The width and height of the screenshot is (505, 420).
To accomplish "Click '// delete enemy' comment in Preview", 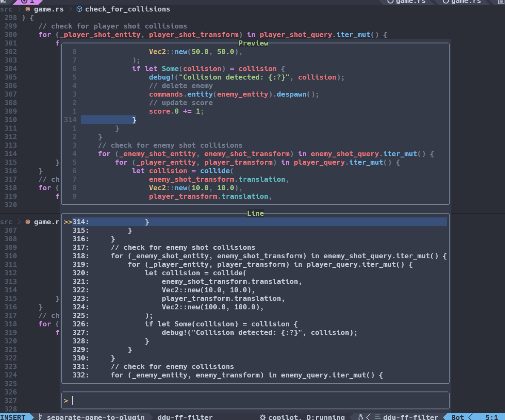I will 181,86.
